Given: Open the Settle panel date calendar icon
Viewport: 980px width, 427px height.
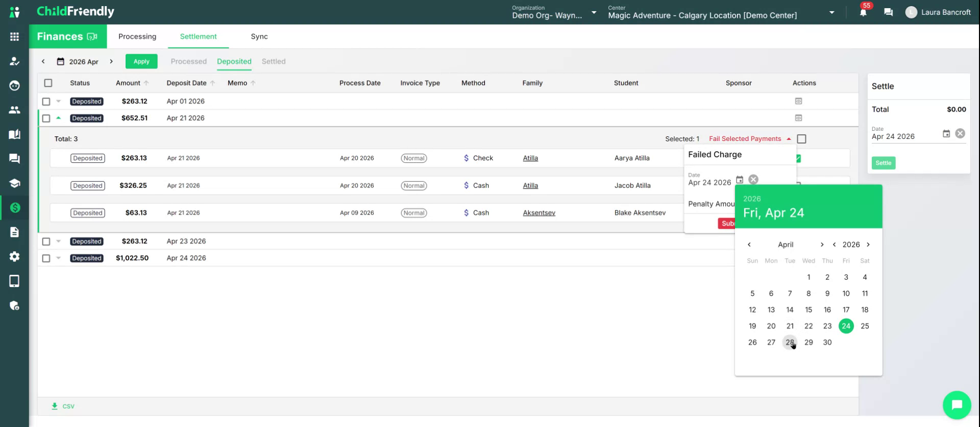Looking at the screenshot, I should pos(946,134).
